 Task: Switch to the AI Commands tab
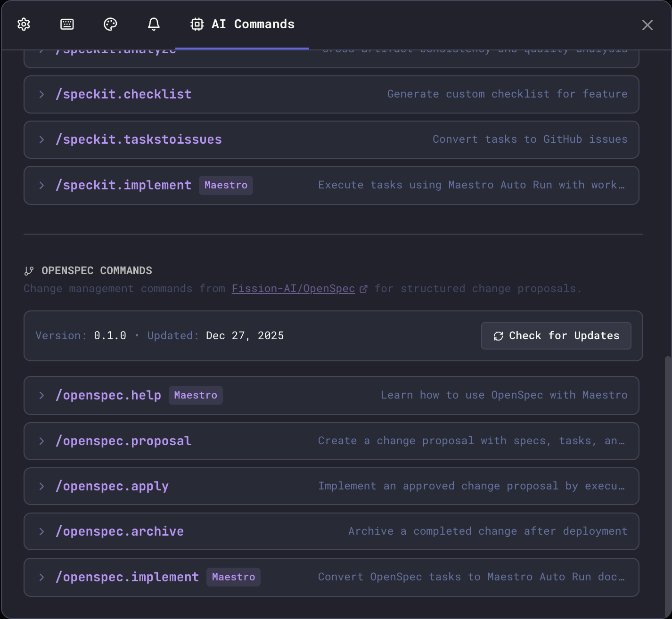(x=242, y=24)
